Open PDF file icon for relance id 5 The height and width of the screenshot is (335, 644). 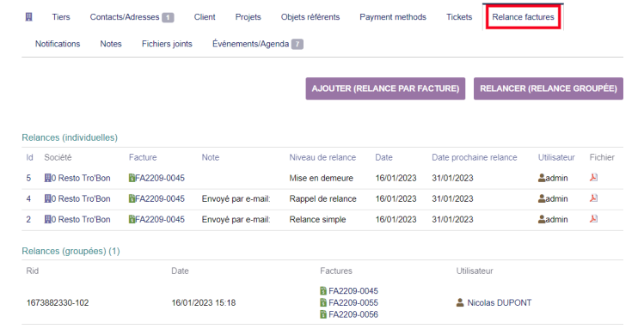593,177
